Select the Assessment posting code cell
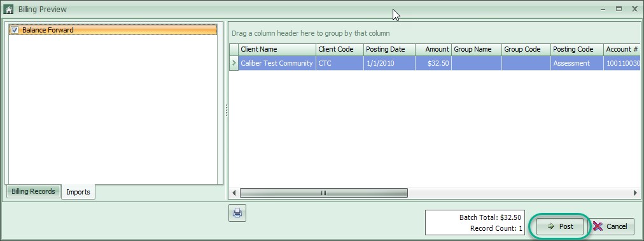The image size is (644, 241). click(577, 63)
